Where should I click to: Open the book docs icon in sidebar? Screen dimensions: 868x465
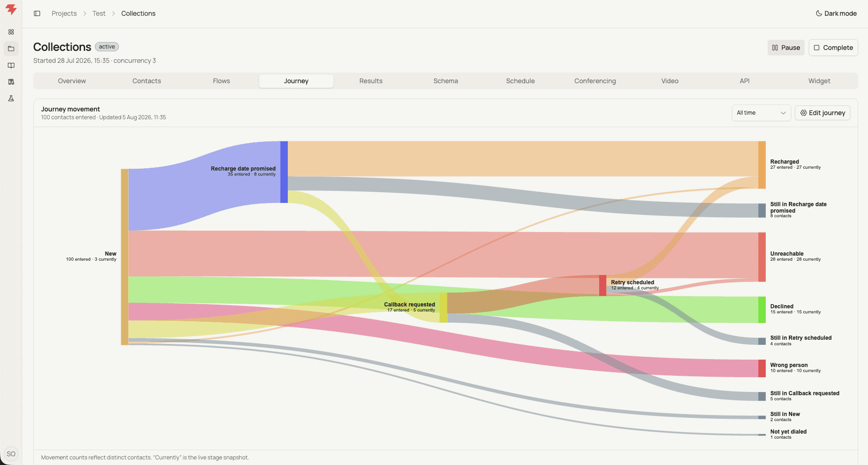(x=11, y=65)
